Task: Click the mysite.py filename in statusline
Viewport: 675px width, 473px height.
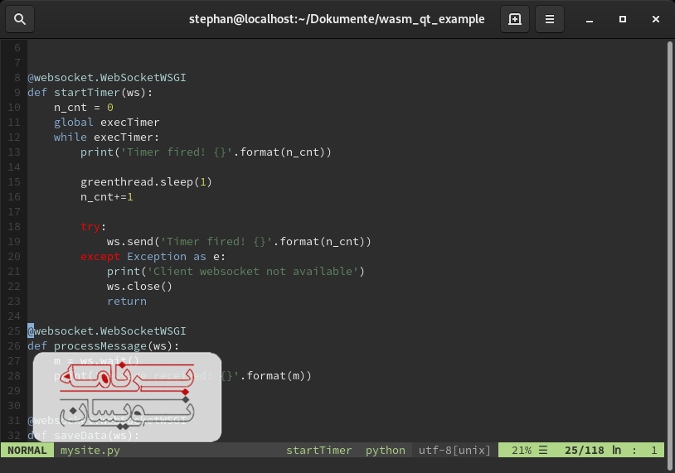Action: point(90,450)
